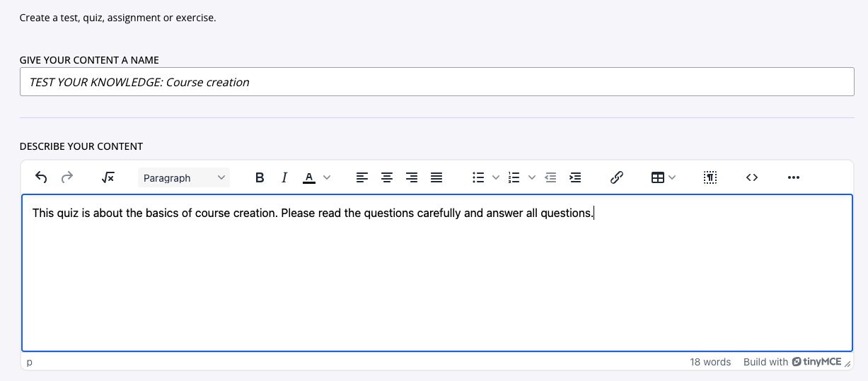868x381 pixels.
Task: Click the content name input field
Action: click(x=436, y=82)
